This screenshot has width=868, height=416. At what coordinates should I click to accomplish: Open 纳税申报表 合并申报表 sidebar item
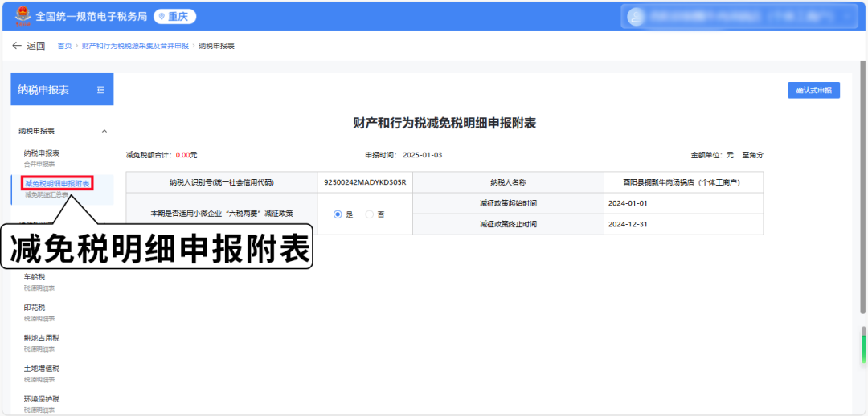(42, 153)
